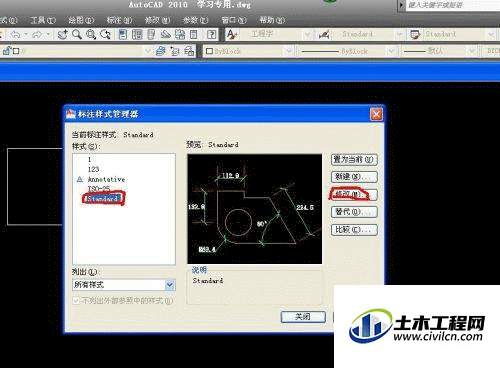Click the Annotative style triangle icon

point(80,179)
